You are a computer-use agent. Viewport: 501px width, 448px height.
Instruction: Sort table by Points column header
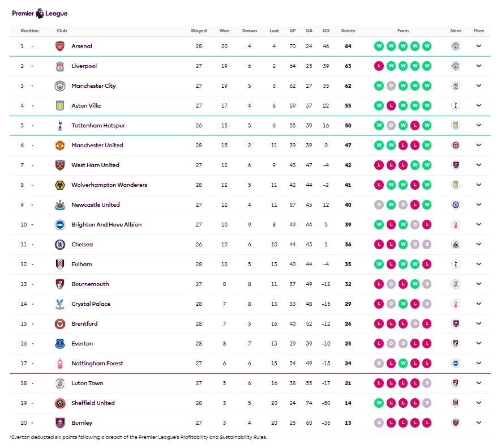(348, 31)
